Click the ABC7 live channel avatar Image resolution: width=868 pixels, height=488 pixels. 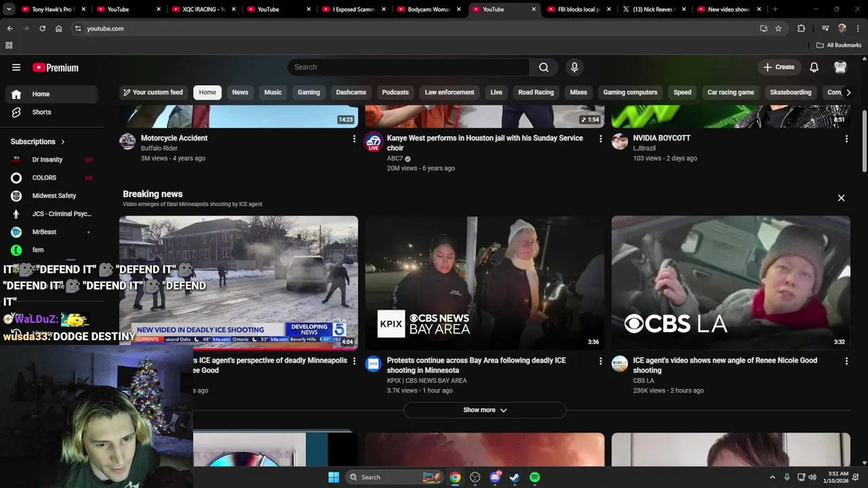374,142
